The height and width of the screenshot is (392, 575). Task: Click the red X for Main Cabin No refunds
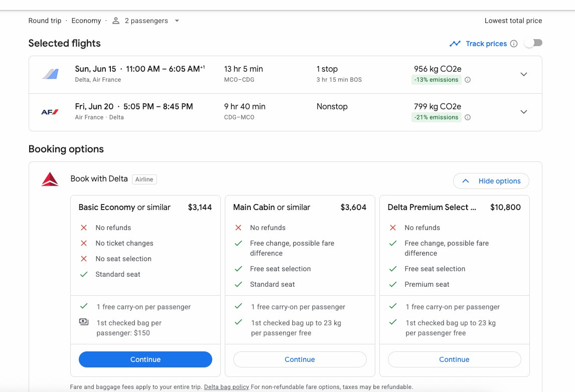tap(238, 228)
